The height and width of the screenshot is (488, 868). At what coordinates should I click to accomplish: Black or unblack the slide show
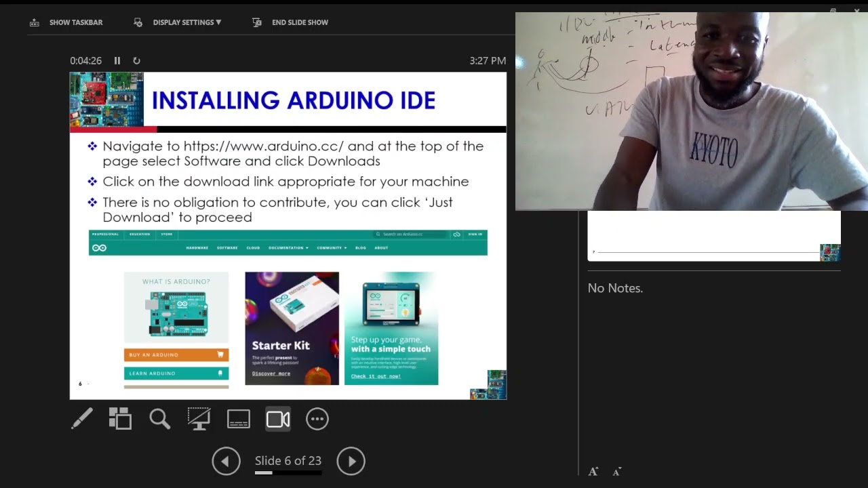coord(199,419)
